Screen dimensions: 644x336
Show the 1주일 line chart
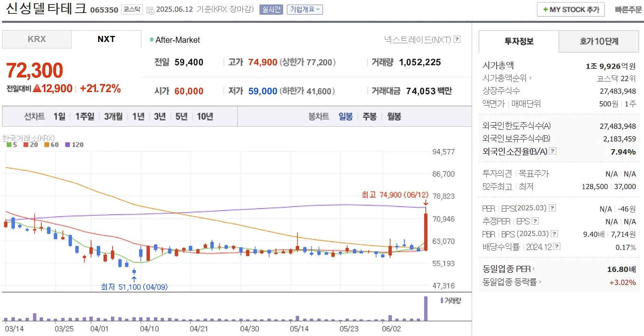coord(85,117)
